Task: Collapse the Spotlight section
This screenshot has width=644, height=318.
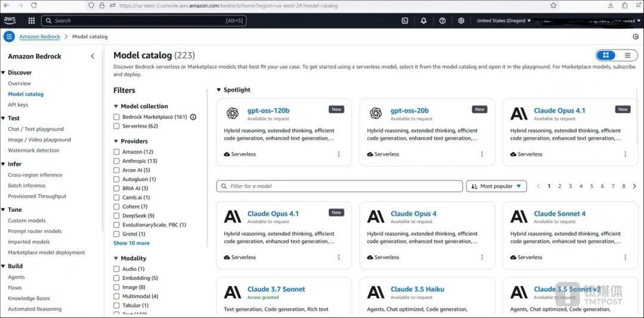Action: [219, 90]
